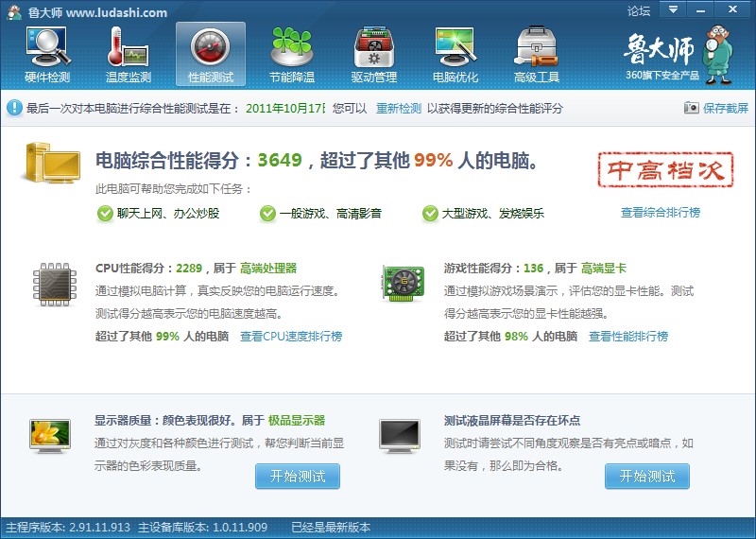The height and width of the screenshot is (539, 756).
Task: Click the flower wallpaper monitor icon
Action: click(x=50, y=436)
